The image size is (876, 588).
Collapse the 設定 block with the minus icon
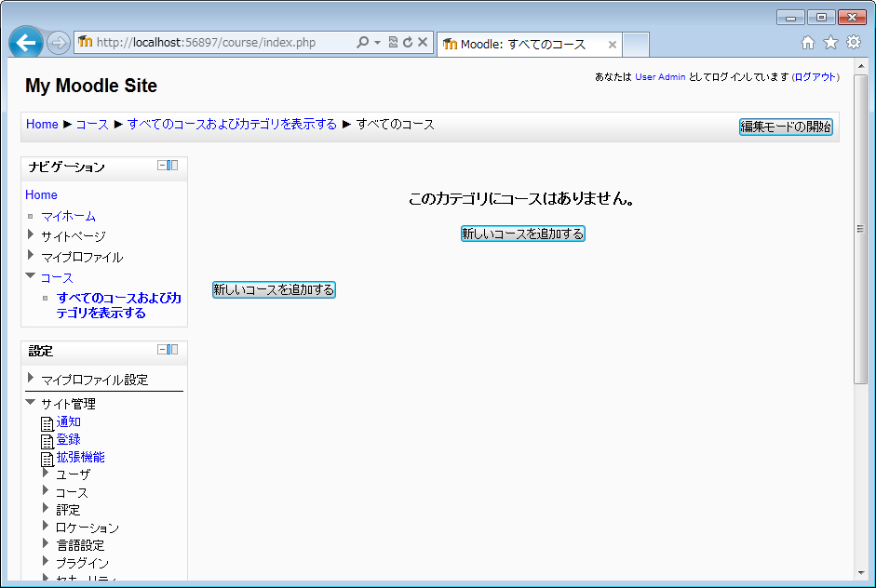click(x=162, y=350)
